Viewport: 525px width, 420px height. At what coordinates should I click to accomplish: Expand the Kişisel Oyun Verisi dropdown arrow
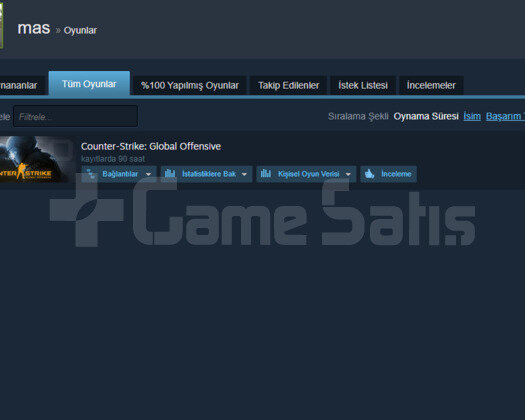click(x=348, y=174)
